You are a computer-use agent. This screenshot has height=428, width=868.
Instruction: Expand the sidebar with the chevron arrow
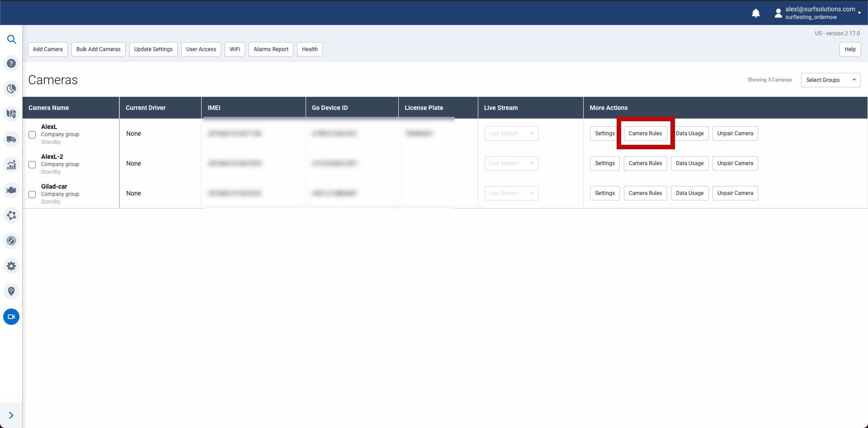point(11,415)
